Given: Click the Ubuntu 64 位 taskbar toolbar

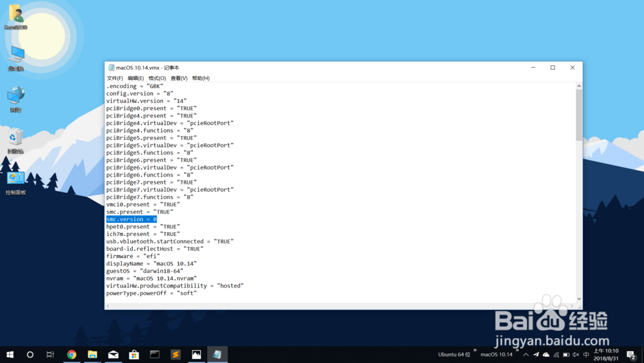Looking at the screenshot, I should (x=454, y=355).
